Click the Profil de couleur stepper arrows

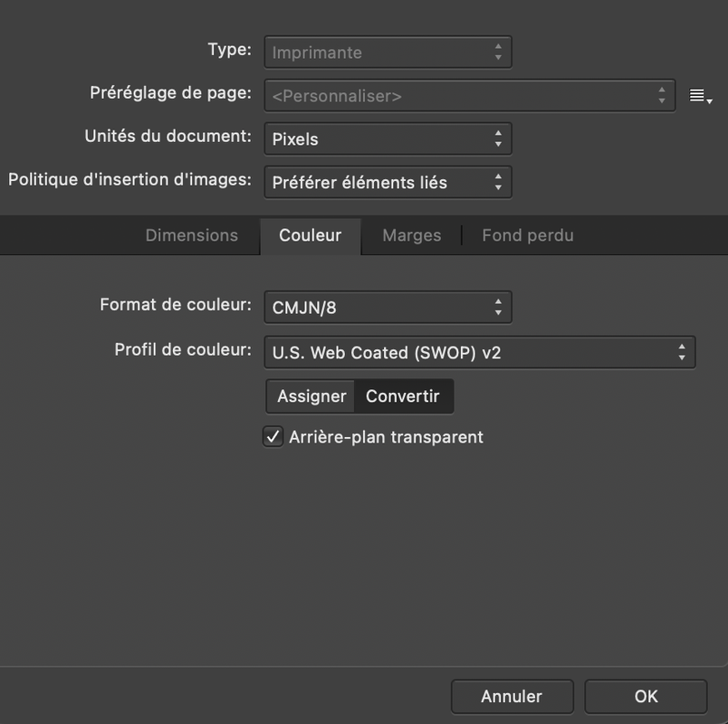(682, 352)
